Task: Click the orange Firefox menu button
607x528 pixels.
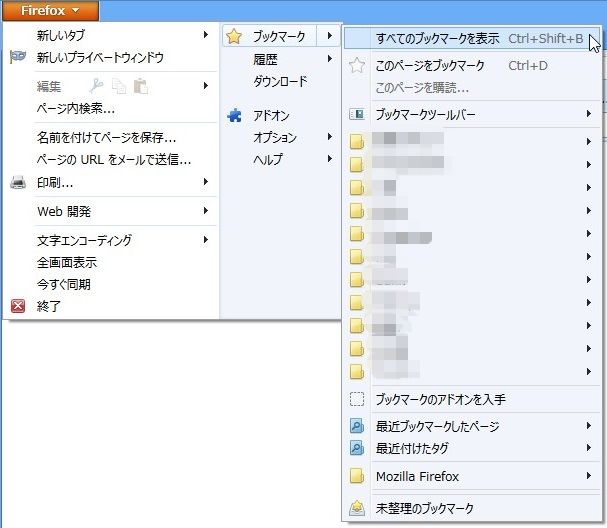Action: [x=50, y=10]
